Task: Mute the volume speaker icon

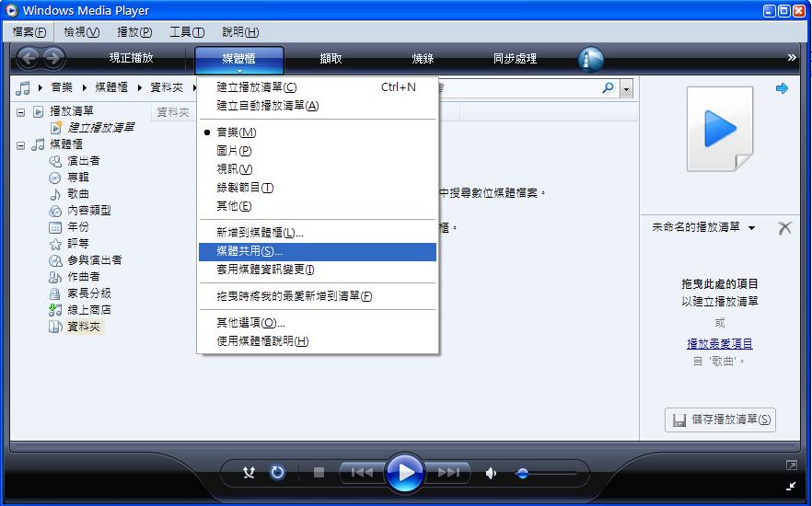Action: pyautogui.click(x=491, y=473)
